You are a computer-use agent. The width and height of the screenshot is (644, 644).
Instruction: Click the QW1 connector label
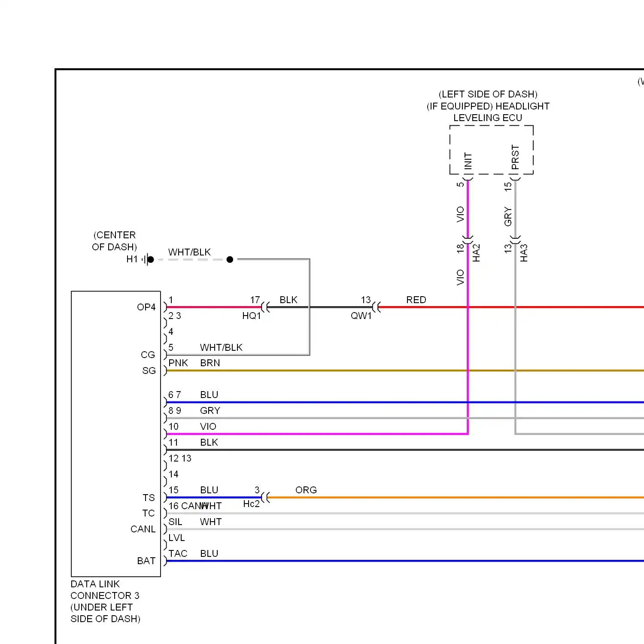[361, 316]
